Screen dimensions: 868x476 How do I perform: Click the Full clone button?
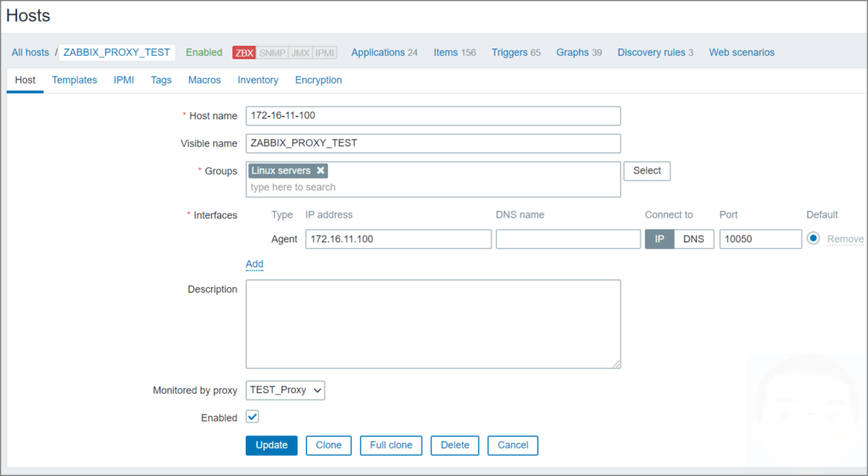point(391,445)
